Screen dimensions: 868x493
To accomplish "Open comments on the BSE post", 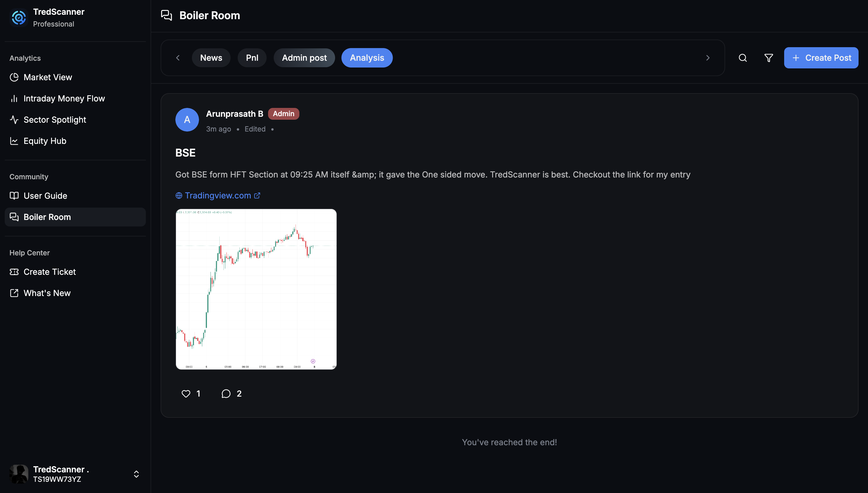I will tap(226, 393).
